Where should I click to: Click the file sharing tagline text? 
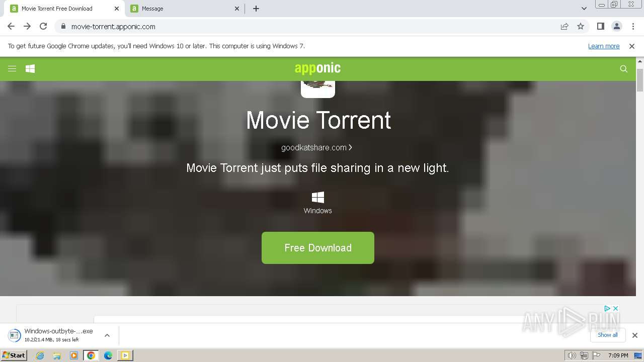[317, 168]
